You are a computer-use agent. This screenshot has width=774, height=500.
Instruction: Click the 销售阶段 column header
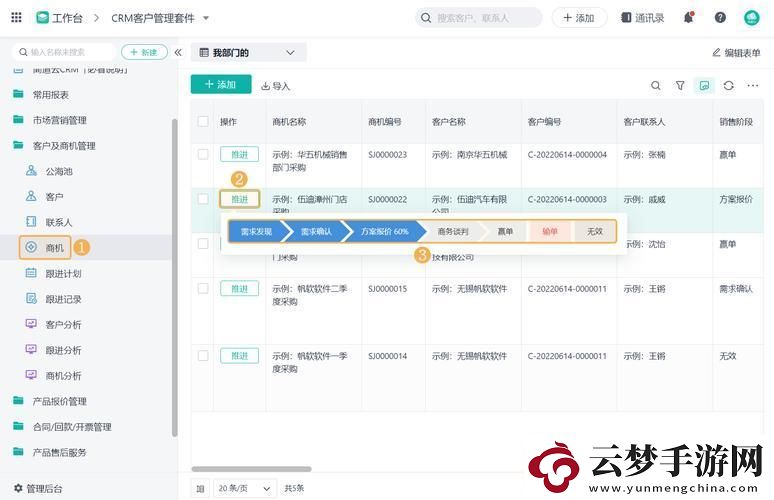click(735, 121)
